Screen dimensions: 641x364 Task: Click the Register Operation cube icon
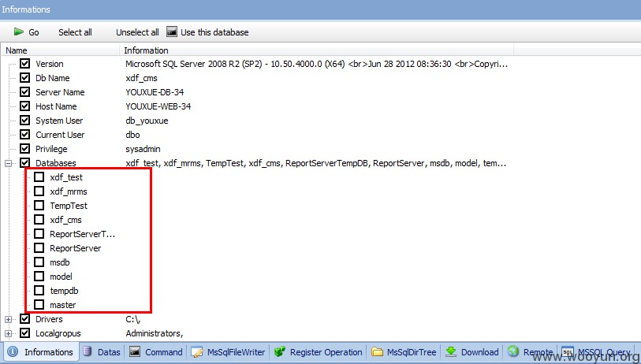pyautogui.click(x=280, y=351)
